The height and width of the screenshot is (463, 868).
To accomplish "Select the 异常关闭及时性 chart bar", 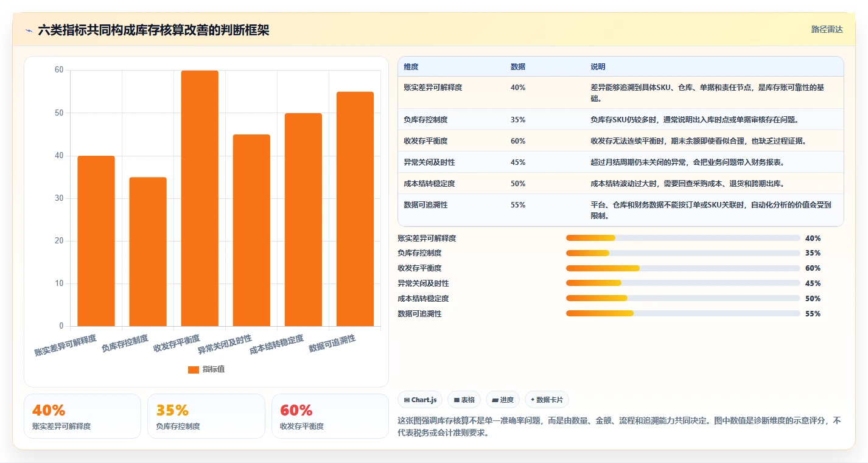I will click(251, 230).
